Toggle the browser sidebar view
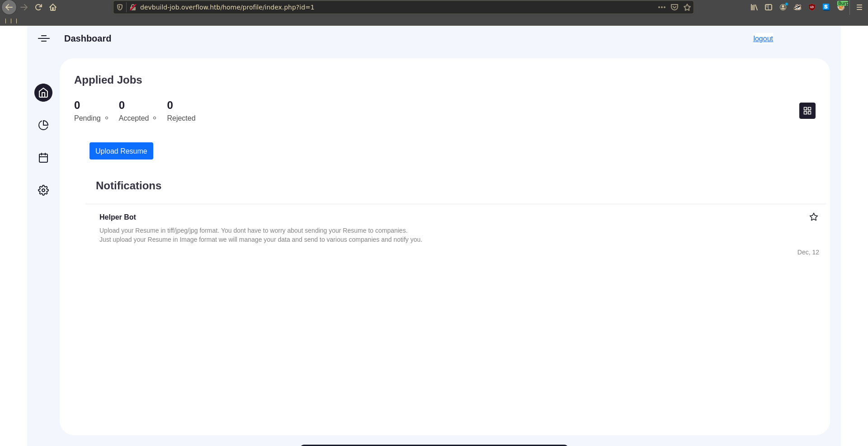The height and width of the screenshot is (446, 868). pos(769,7)
